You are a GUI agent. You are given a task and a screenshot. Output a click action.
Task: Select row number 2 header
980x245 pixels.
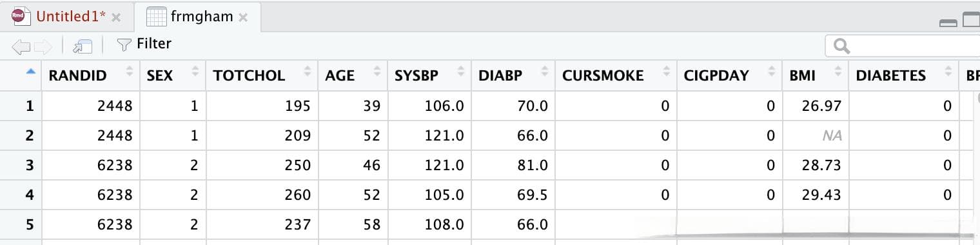click(29, 135)
